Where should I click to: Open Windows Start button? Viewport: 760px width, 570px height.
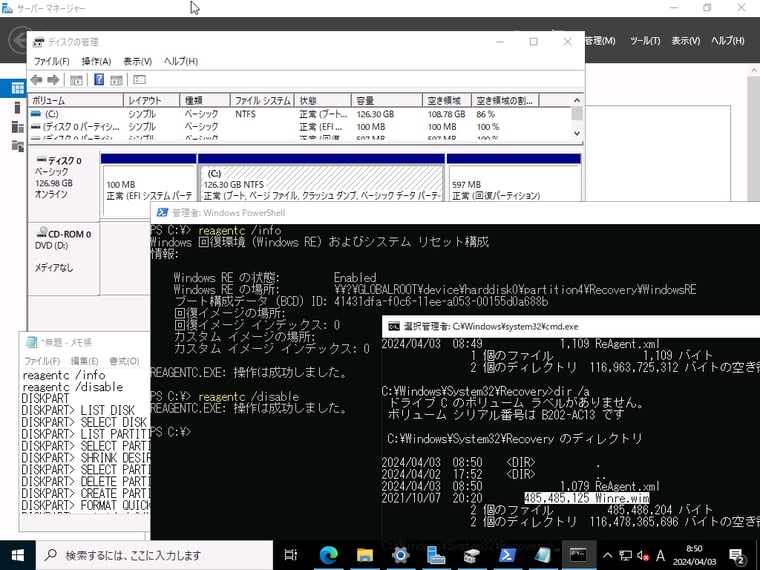17,555
